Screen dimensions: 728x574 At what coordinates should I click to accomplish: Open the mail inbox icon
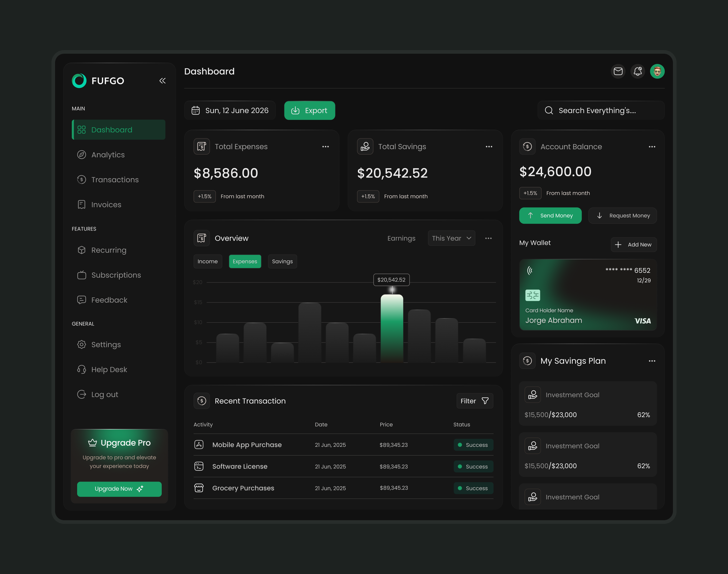618,71
